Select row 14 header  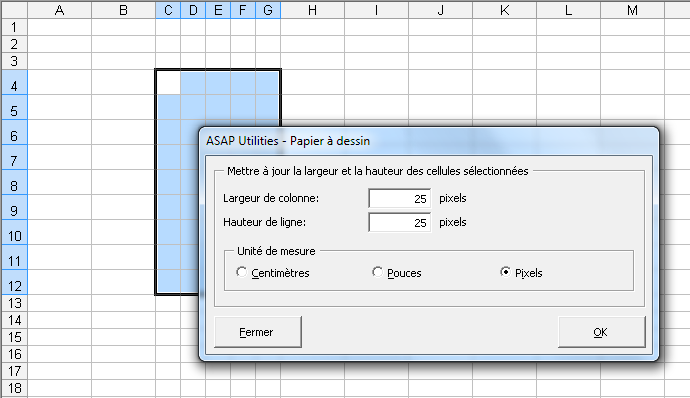[15, 321]
